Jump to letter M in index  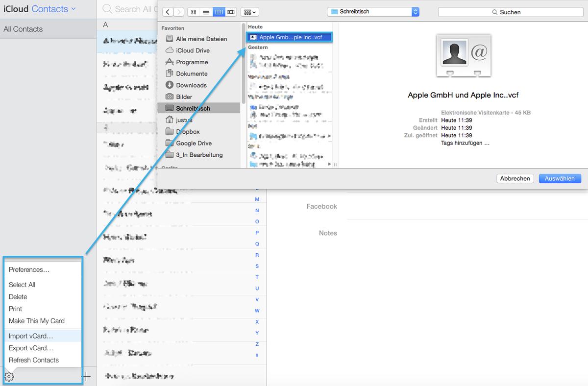click(257, 199)
